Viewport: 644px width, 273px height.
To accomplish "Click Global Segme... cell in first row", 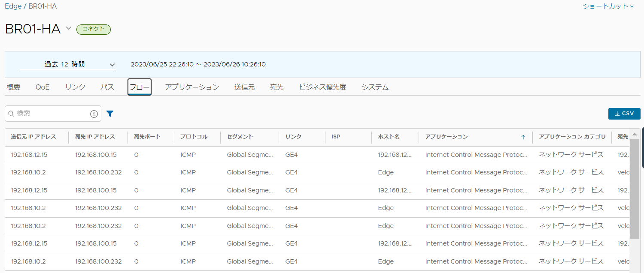I will coord(250,155).
